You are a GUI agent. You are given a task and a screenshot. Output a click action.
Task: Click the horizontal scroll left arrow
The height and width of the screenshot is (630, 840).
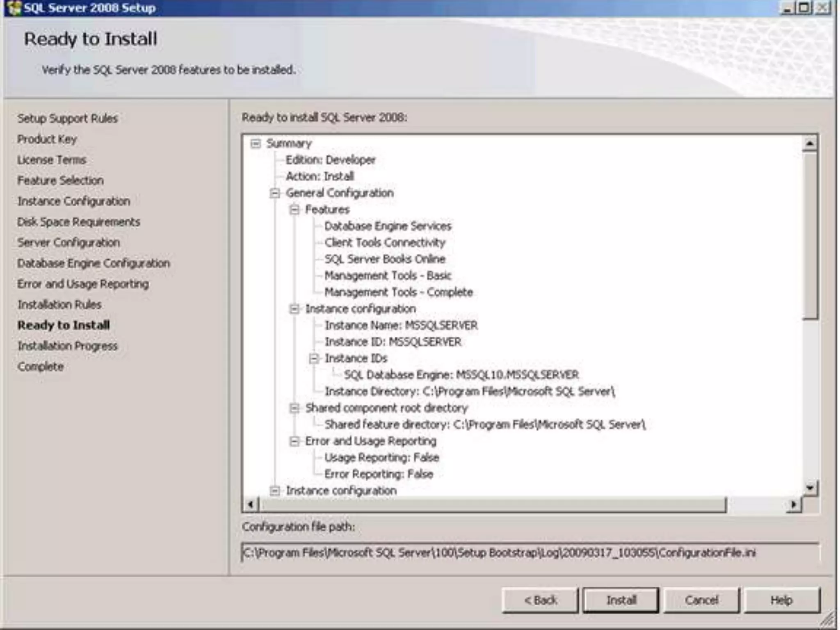(x=251, y=504)
